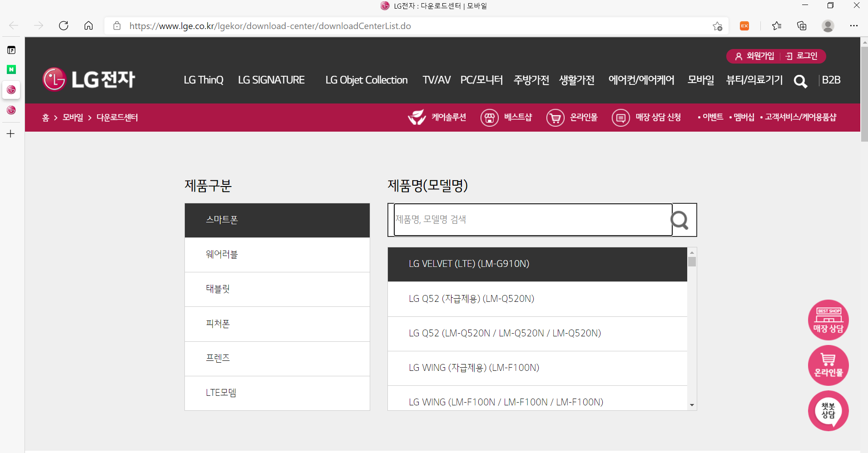This screenshot has width=868, height=453.
Task: Open LG ThinQ menu
Action: pos(203,80)
